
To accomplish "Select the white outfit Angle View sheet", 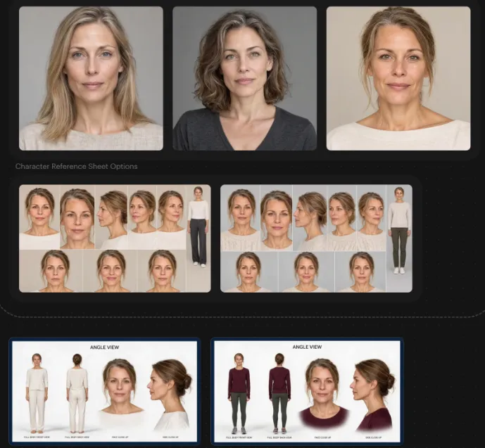I will tap(105, 392).
